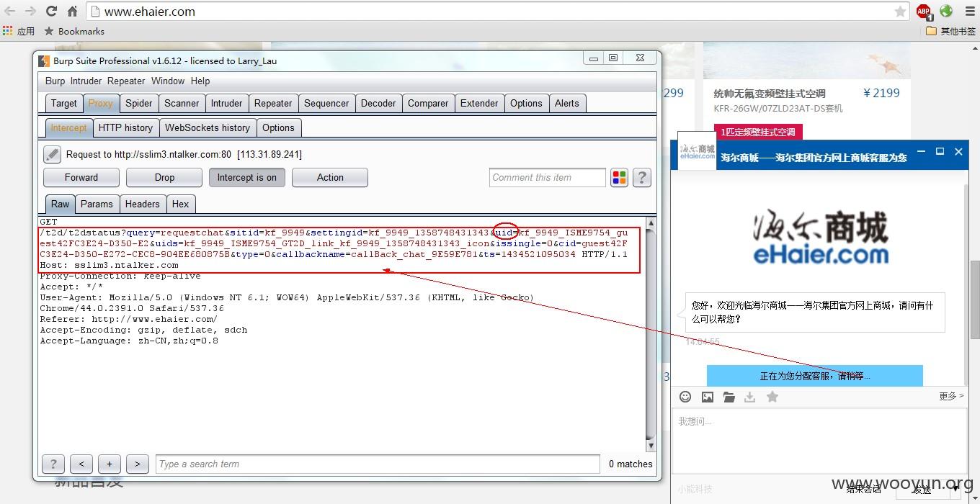Open the highlight color picker in Burp
This screenshot has width=980, height=504.
click(x=620, y=178)
